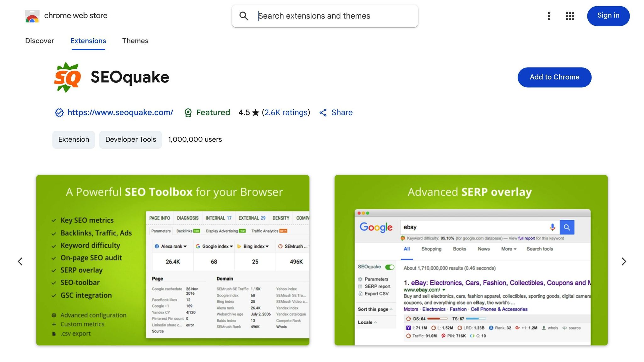644x362 pixels.
Task: Click the search magnifier icon
Action: [x=244, y=16]
